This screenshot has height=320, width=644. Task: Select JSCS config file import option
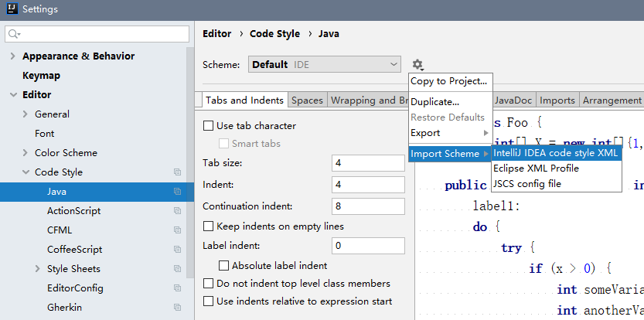557,184
